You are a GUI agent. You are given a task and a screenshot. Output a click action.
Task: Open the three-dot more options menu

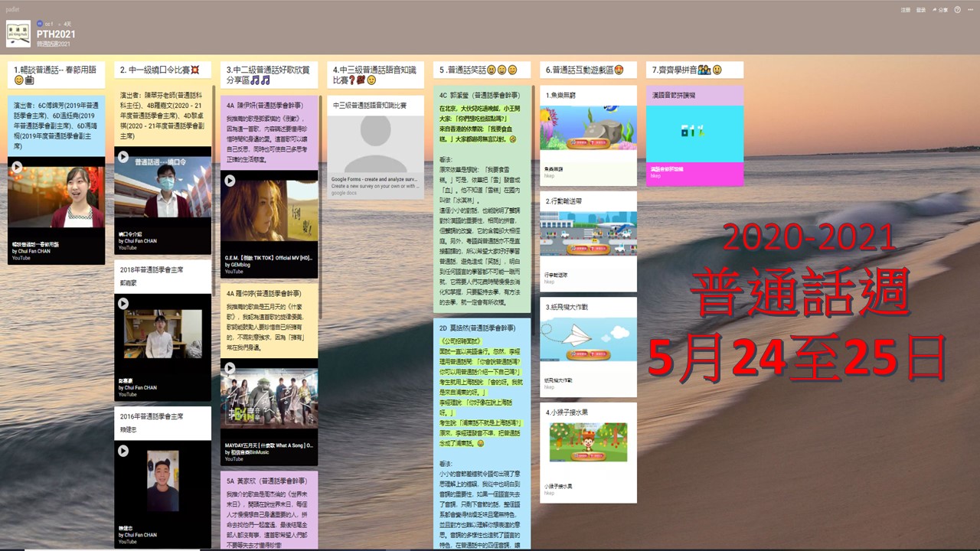pyautogui.click(x=970, y=10)
